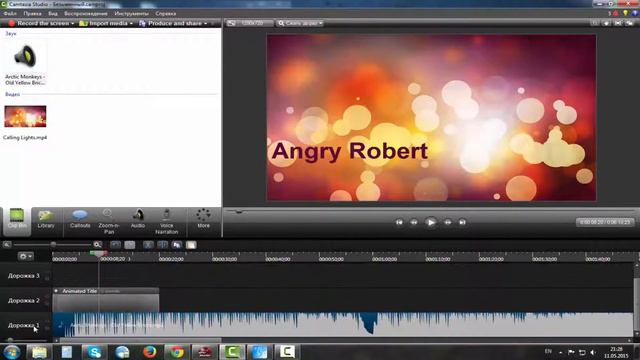Open the Воспроизведение menu
The height and width of the screenshot is (360, 640).
click(86, 13)
